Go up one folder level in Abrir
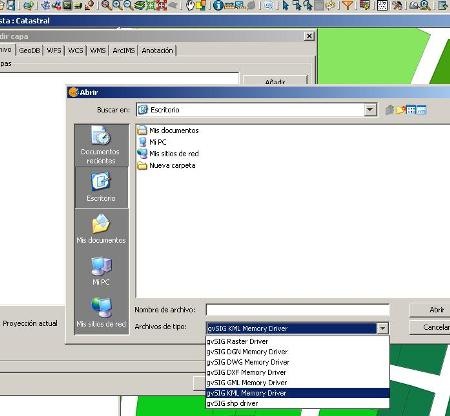The image size is (450, 416). coord(389,110)
